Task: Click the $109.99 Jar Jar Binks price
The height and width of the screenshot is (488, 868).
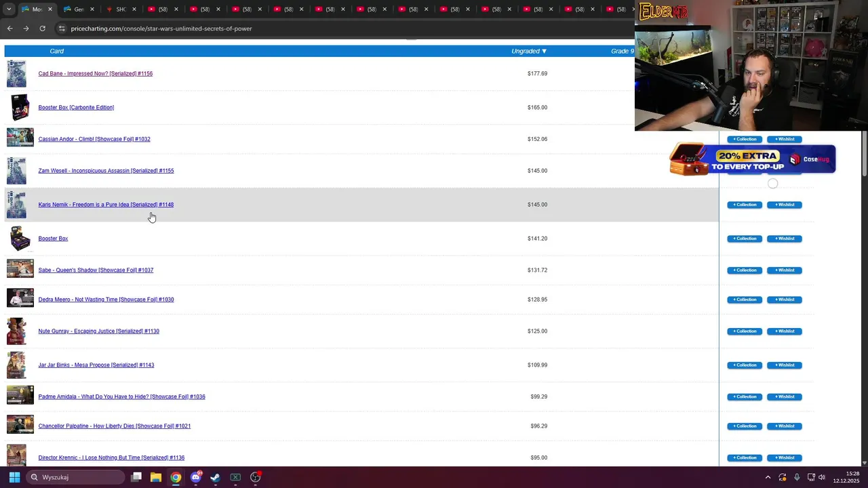Action: 537,365
